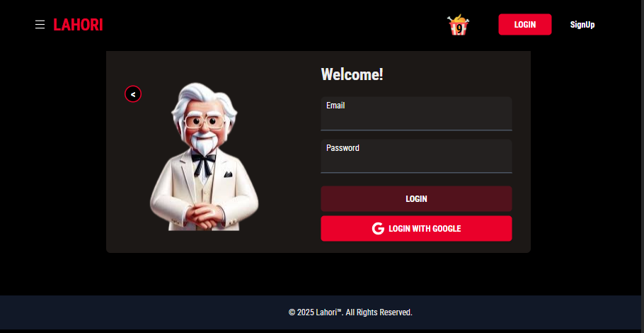Click the Welcome! heading
This screenshot has width=644, height=333.
point(352,75)
